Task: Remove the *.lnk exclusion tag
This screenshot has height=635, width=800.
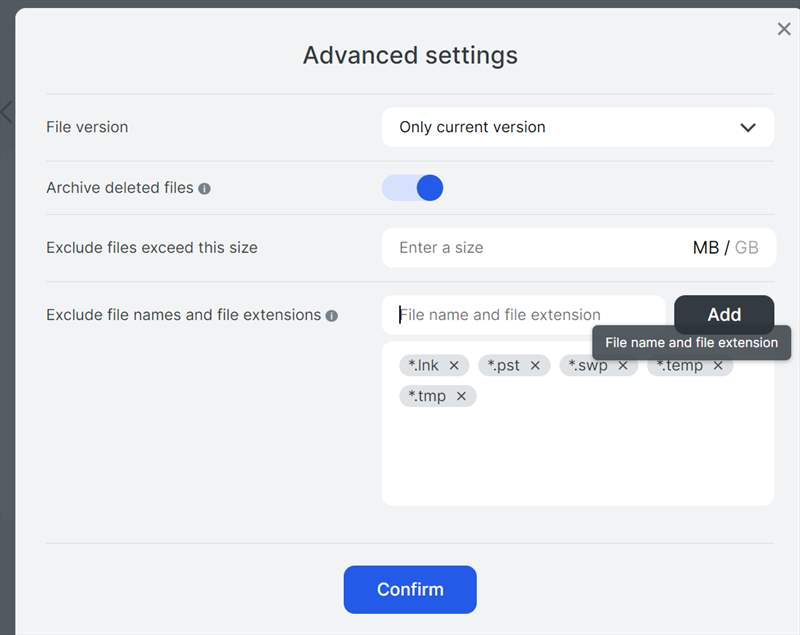Action: point(454,366)
